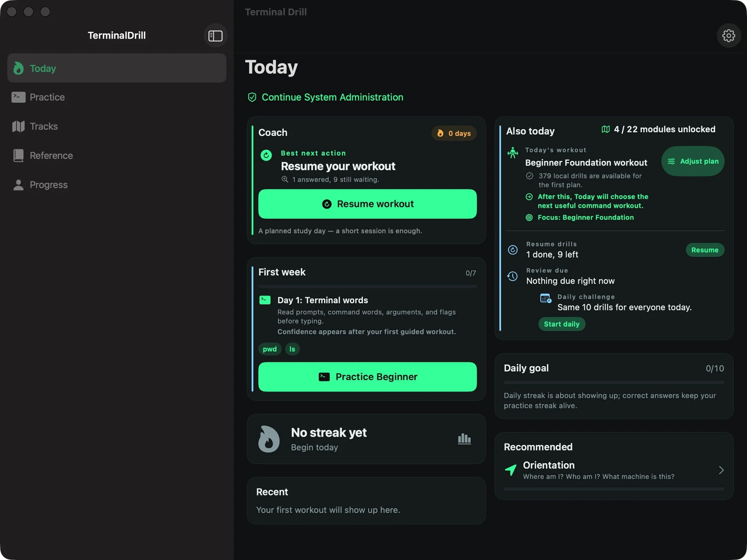Image resolution: width=747 pixels, height=560 pixels.
Task: Select the pwd command tag
Action: pyautogui.click(x=270, y=349)
